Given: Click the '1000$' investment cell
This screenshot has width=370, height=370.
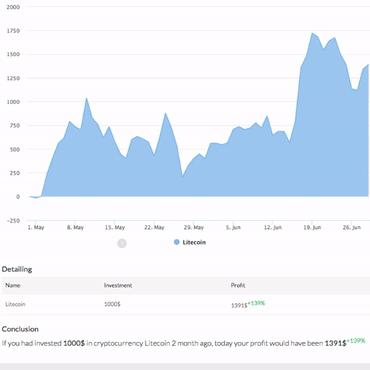Looking at the screenshot, I should 112,304.
